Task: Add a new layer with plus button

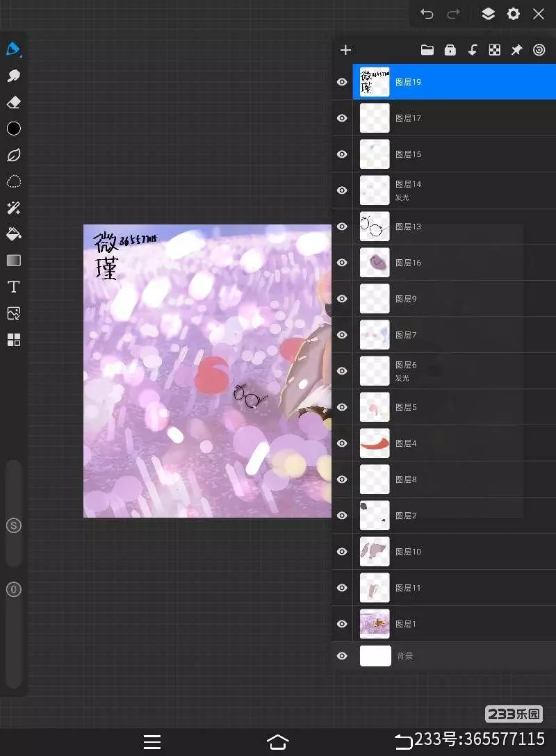Action: pos(345,50)
